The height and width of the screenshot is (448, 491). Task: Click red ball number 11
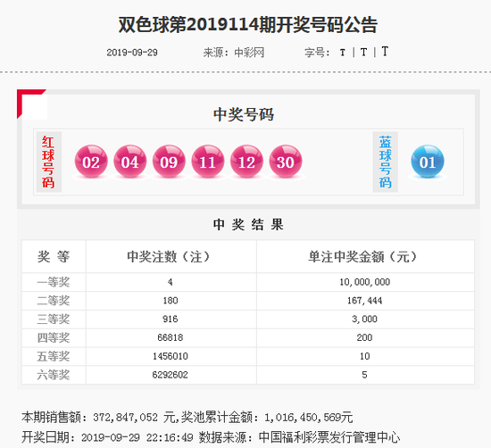click(208, 162)
